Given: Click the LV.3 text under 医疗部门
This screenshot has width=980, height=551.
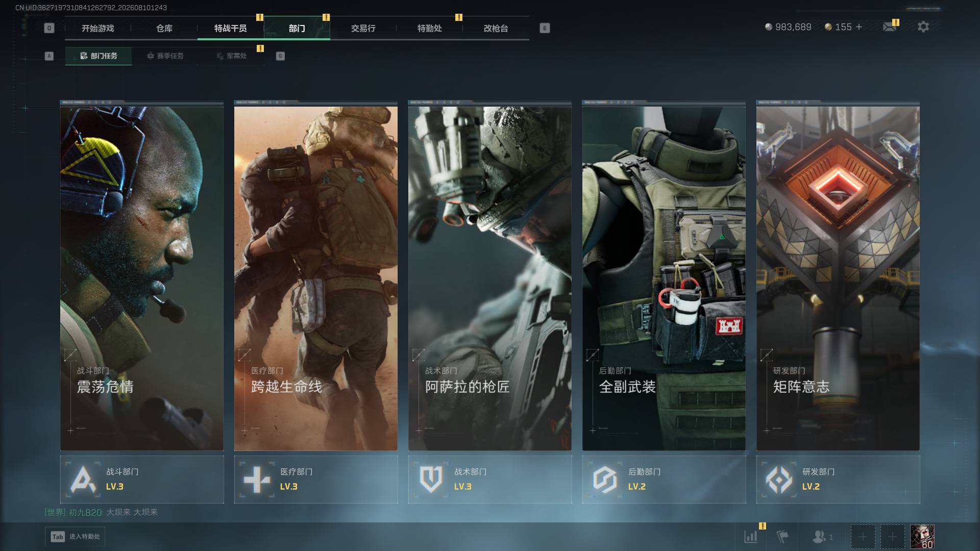Looking at the screenshot, I should point(289,487).
